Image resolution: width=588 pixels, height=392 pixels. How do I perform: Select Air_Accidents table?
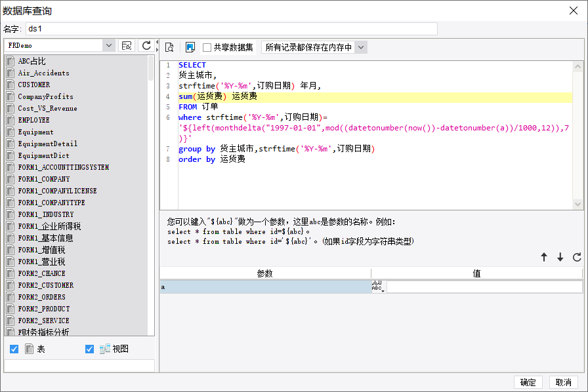tap(43, 73)
